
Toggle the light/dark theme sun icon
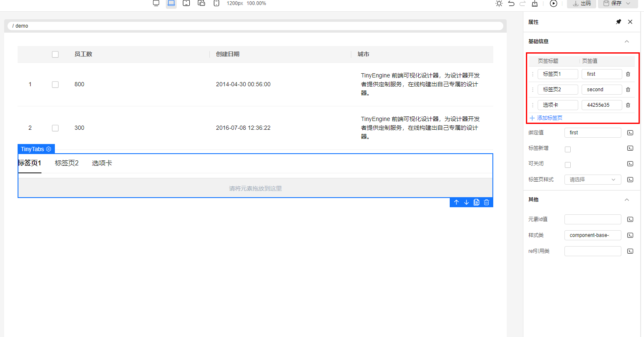point(499,3)
